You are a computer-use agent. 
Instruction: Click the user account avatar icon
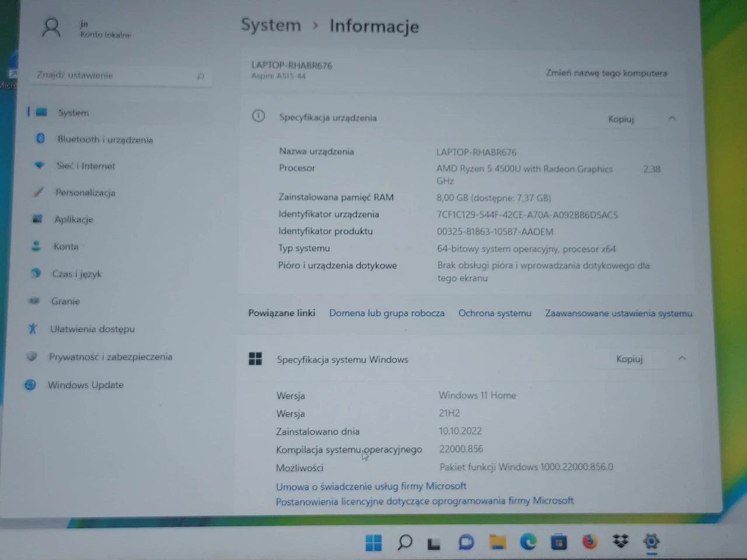(51, 28)
